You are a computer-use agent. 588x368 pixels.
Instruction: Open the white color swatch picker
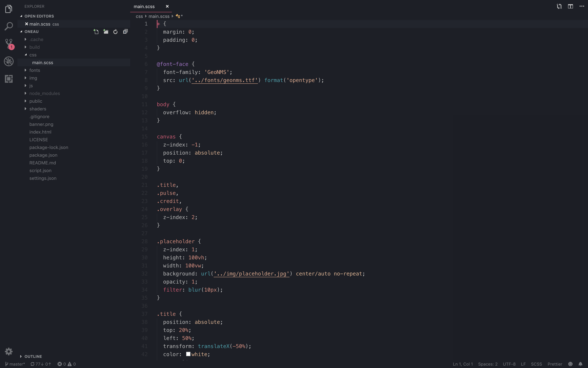pos(188,354)
